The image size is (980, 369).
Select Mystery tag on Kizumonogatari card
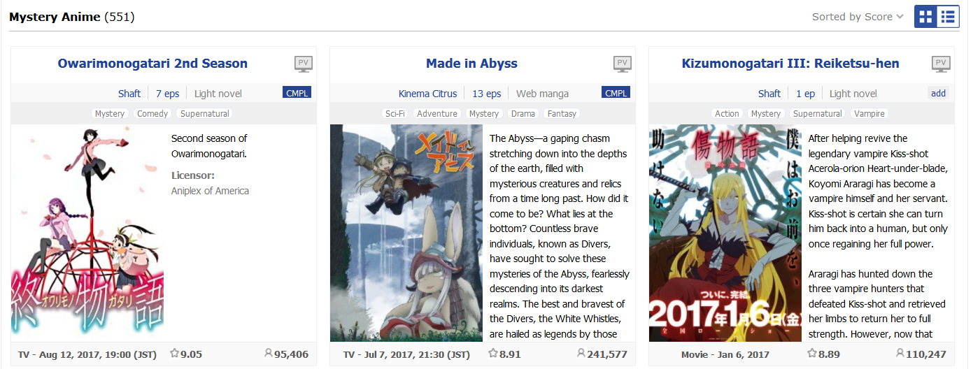(x=766, y=113)
